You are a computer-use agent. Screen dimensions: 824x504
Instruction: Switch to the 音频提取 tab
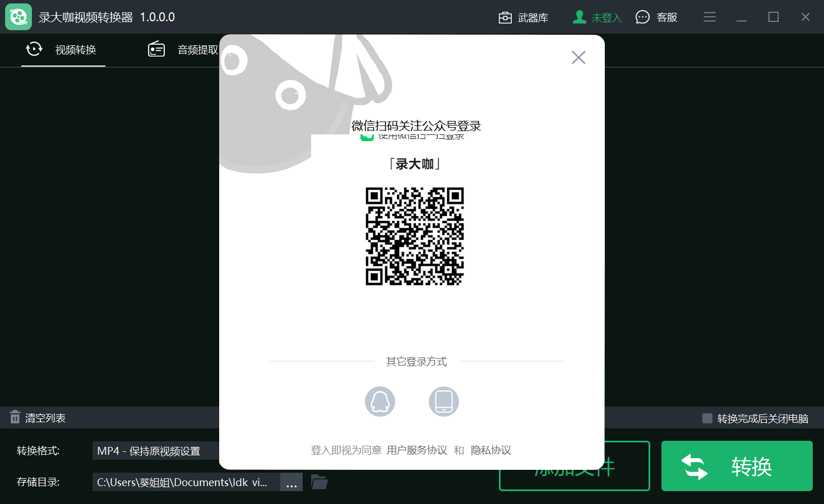tap(182, 50)
